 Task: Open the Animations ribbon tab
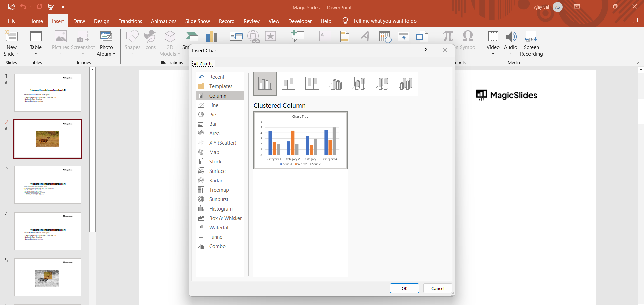164,21
